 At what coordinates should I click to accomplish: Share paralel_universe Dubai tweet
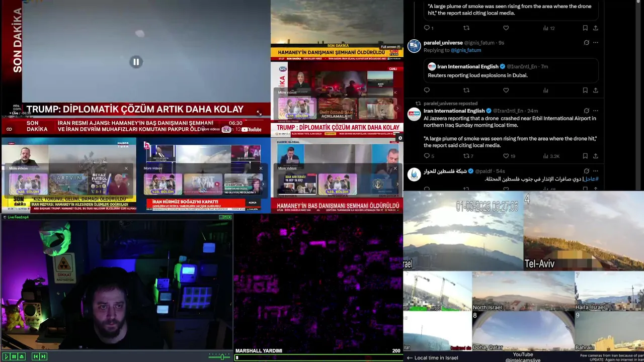click(596, 90)
